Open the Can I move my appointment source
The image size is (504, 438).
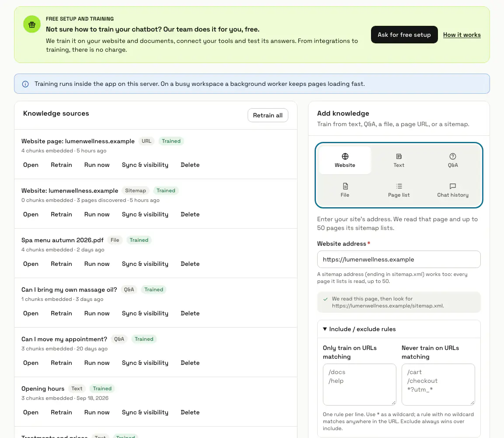coord(31,363)
